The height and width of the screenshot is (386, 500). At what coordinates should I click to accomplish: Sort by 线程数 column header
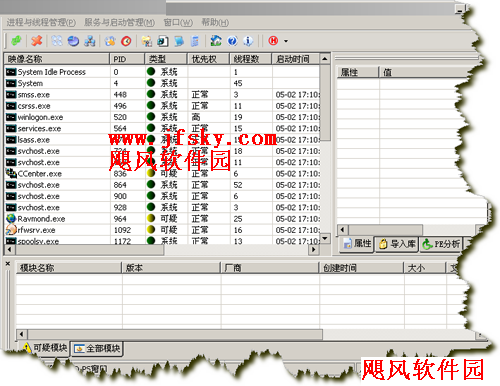point(251,59)
